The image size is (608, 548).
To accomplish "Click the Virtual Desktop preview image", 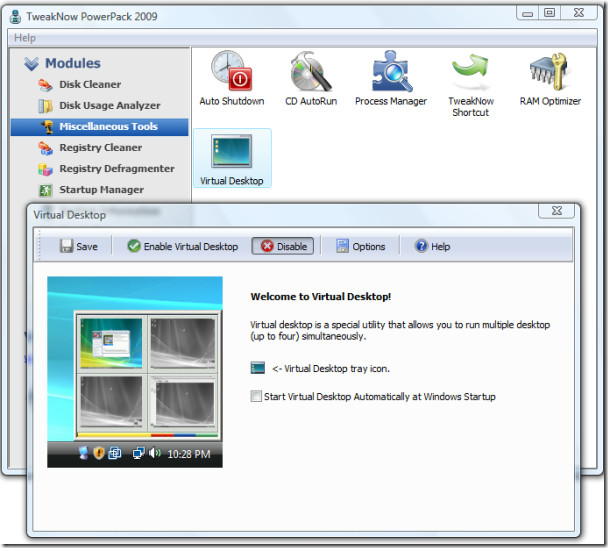I will click(x=135, y=372).
